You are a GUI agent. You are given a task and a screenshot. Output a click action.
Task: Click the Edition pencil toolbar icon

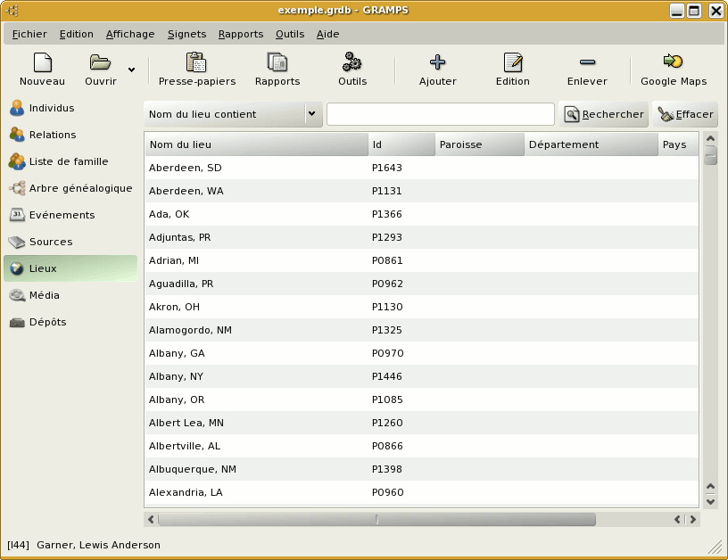tap(512, 63)
